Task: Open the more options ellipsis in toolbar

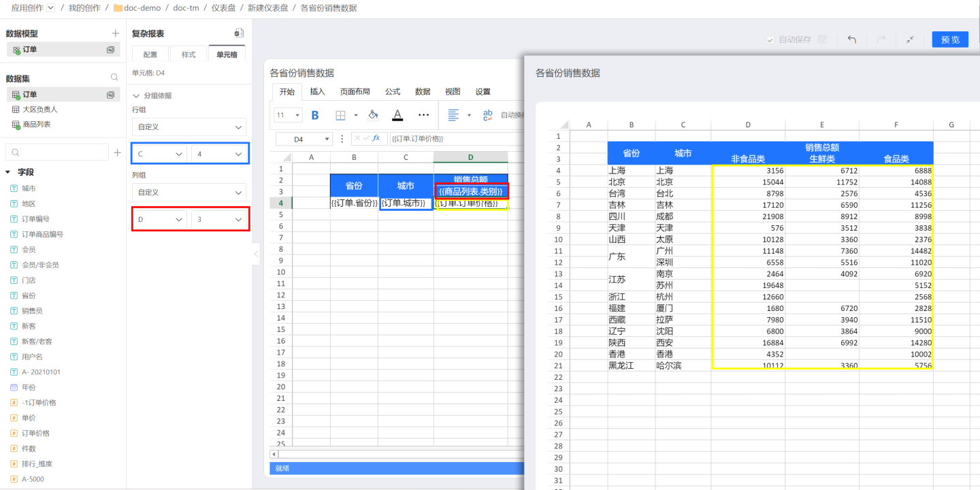Action: coord(423,115)
